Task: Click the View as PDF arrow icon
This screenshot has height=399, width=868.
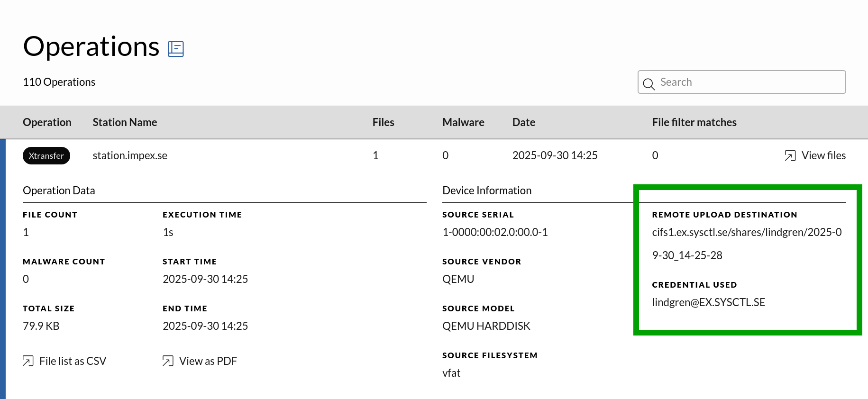Action: click(168, 361)
